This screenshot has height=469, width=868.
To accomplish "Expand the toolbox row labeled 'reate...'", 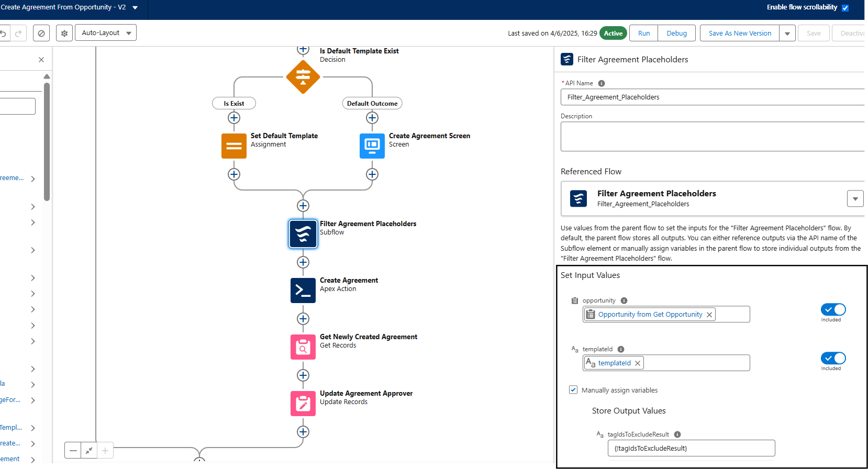I will (33, 444).
